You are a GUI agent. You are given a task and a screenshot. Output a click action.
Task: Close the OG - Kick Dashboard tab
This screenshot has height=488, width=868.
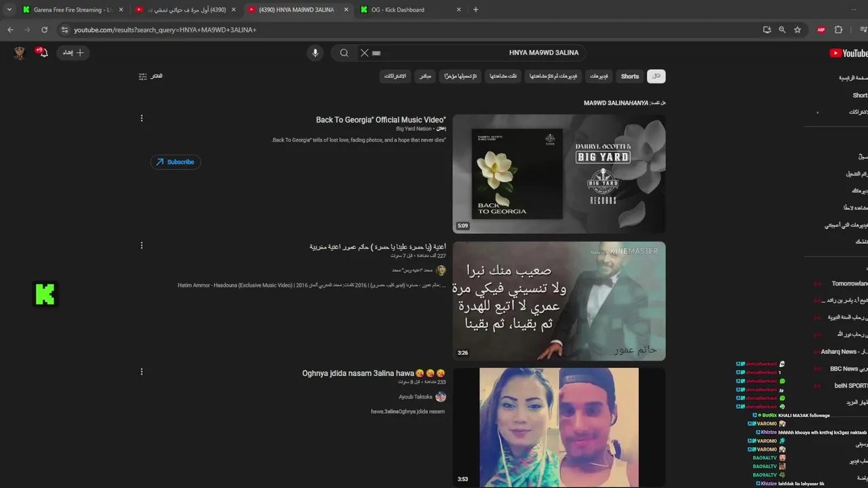pyautogui.click(x=459, y=9)
